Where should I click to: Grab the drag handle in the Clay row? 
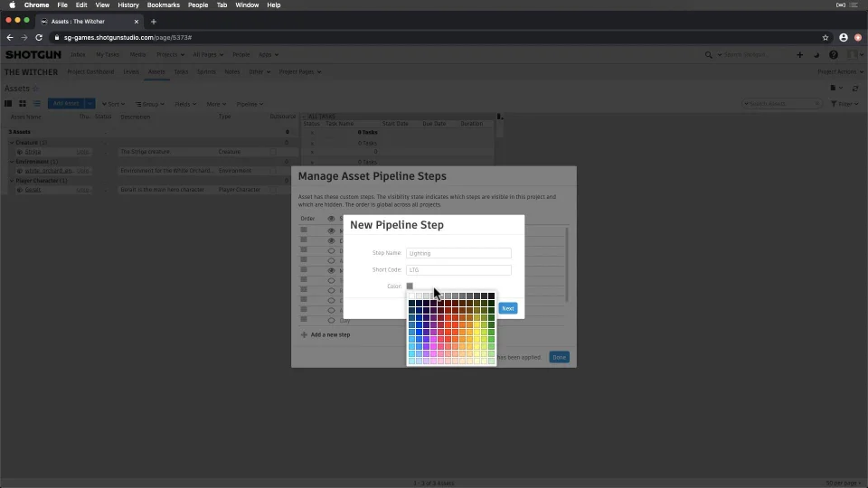pos(304,319)
